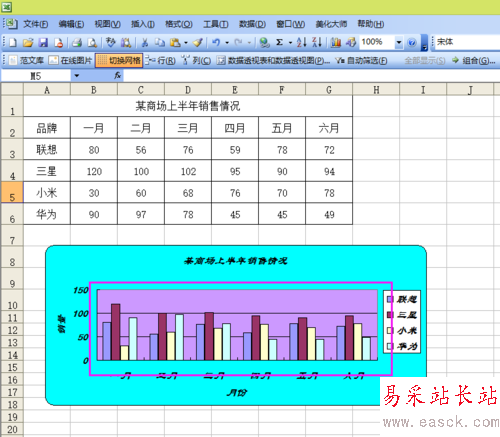Click the 在线图片 button
500x437 pixels.
[70, 60]
